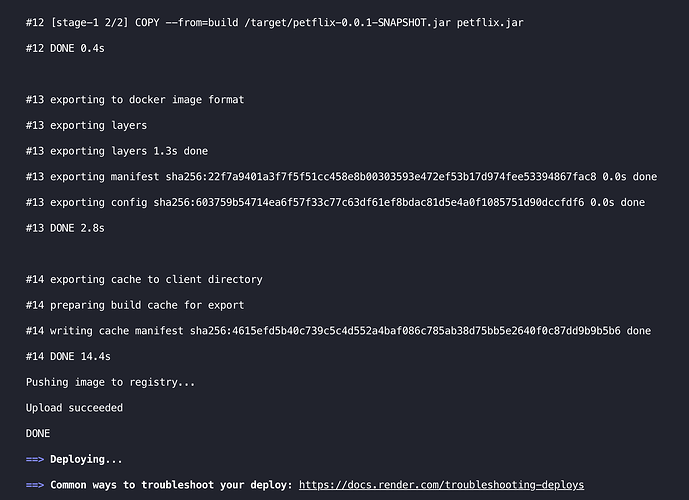Click the 'exporting layers 1.3s done' line

click(x=117, y=151)
